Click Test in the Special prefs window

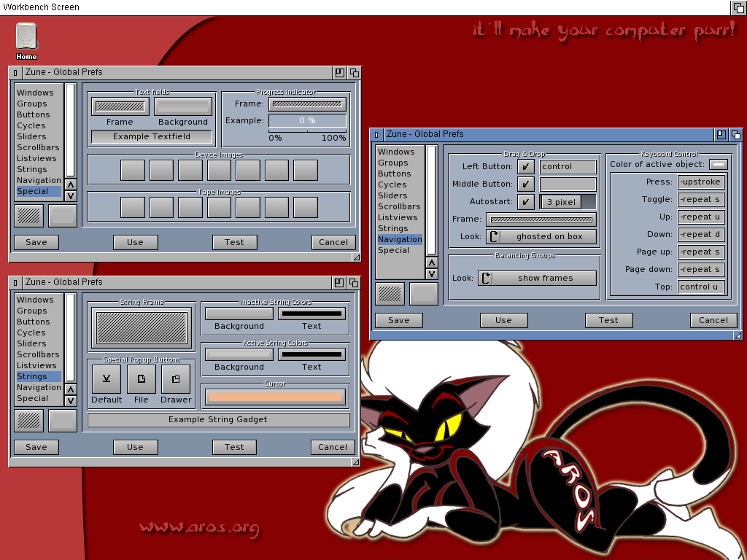(x=234, y=242)
